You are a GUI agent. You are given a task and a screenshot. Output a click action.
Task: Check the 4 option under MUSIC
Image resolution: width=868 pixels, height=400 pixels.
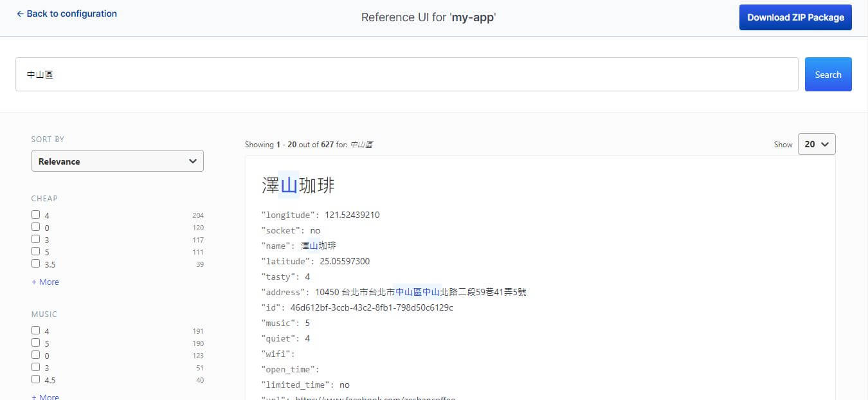[35, 329]
